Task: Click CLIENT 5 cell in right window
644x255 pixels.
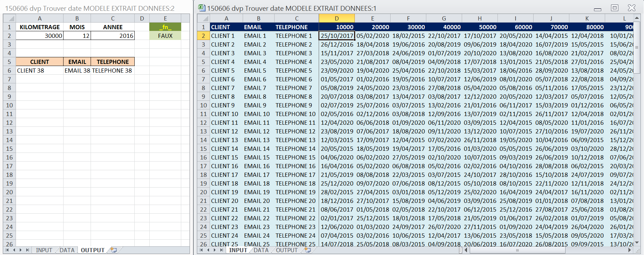Action: click(226, 71)
